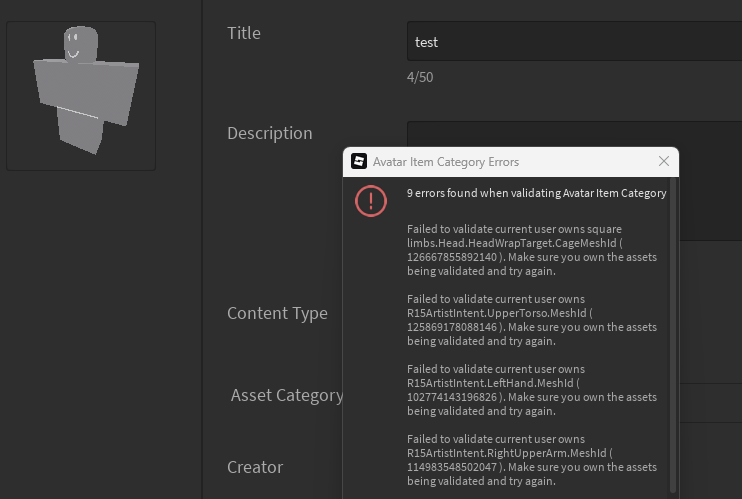This screenshot has width=742, height=499.
Task: Click the "Avatar Item Category Errors" title text
Action: tap(446, 161)
